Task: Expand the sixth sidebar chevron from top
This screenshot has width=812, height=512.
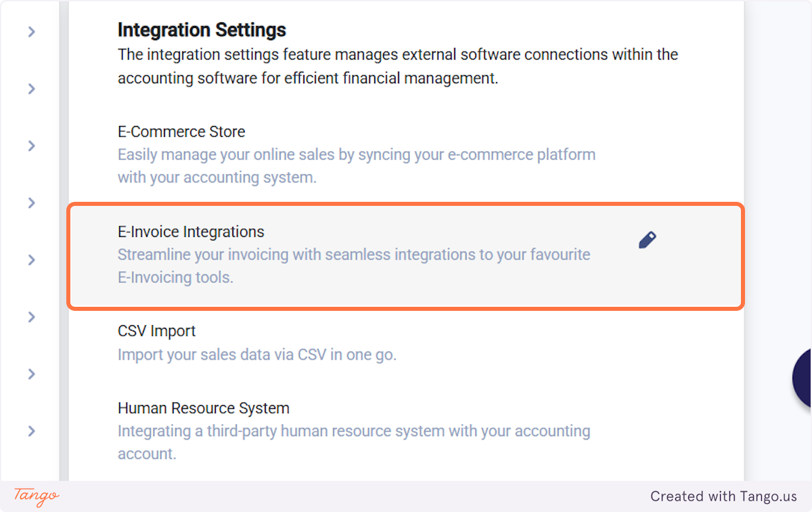Action: click(x=31, y=316)
